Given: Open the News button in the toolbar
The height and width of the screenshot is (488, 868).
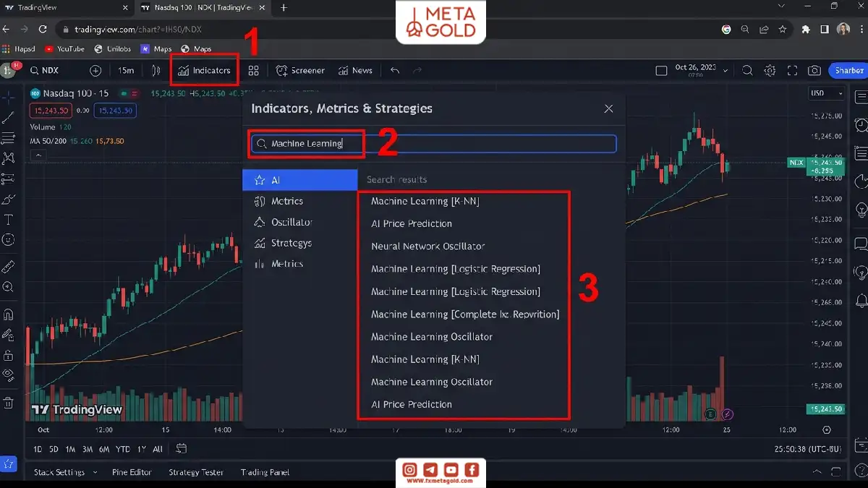Looking at the screenshot, I should pos(355,70).
